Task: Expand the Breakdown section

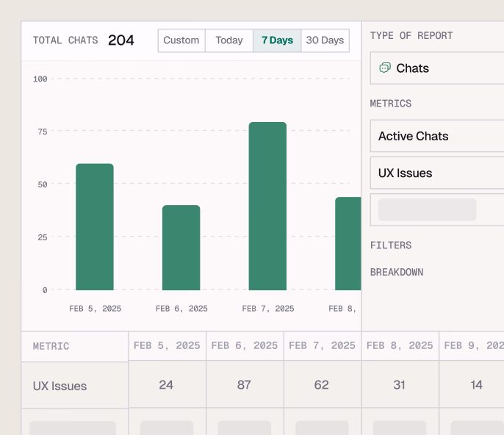Action: click(x=397, y=273)
